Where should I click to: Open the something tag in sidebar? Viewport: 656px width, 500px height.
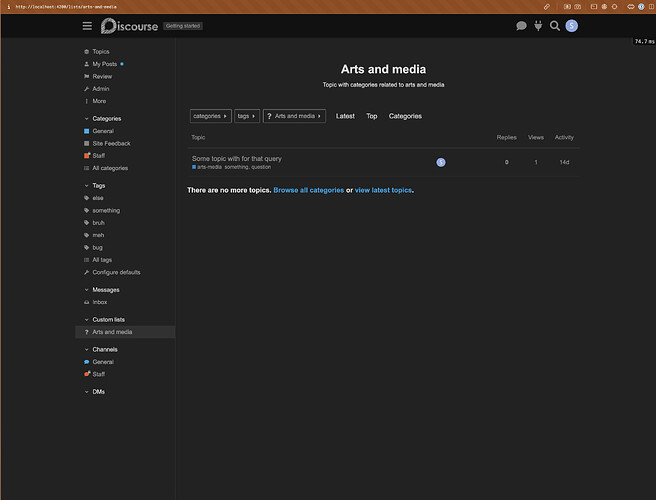106,210
